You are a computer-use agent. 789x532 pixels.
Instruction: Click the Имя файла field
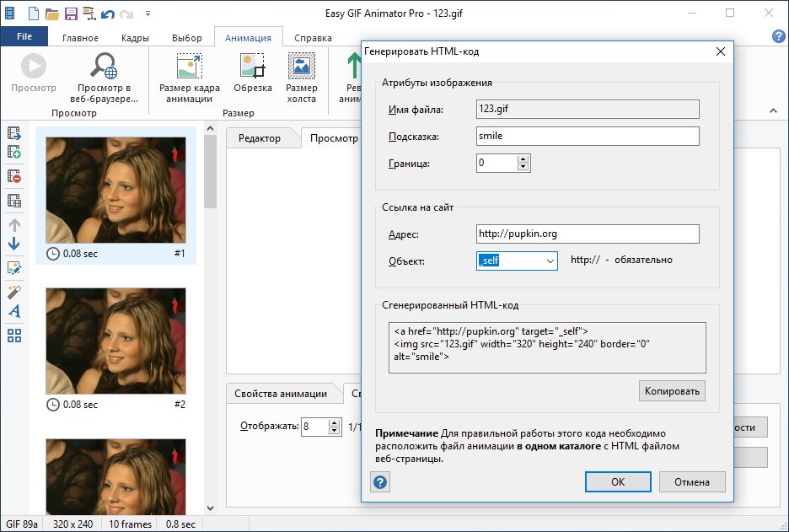click(588, 109)
